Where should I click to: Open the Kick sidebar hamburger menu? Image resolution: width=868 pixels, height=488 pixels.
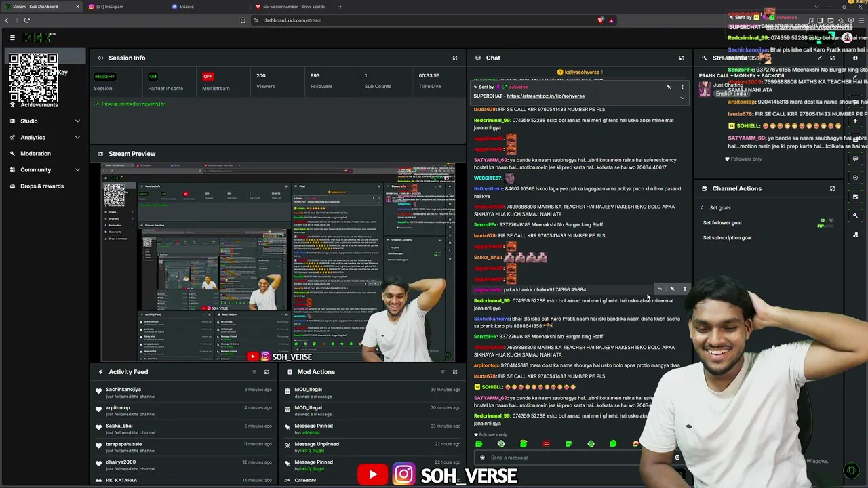(x=12, y=38)
